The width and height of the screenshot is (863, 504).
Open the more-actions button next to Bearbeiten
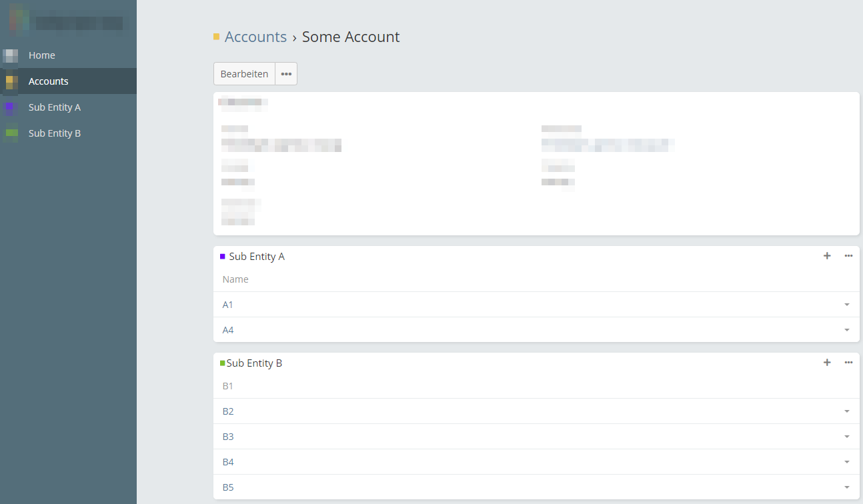click(286, 74)
